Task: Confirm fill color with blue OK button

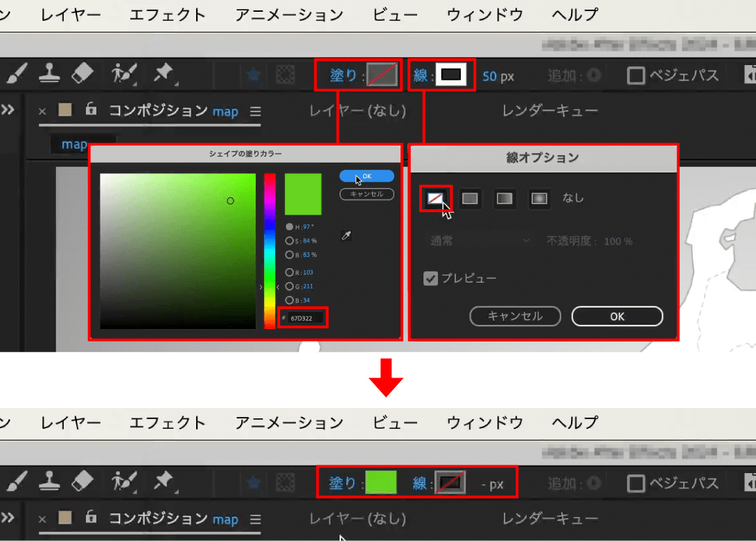Action: (x=367, y=176)
